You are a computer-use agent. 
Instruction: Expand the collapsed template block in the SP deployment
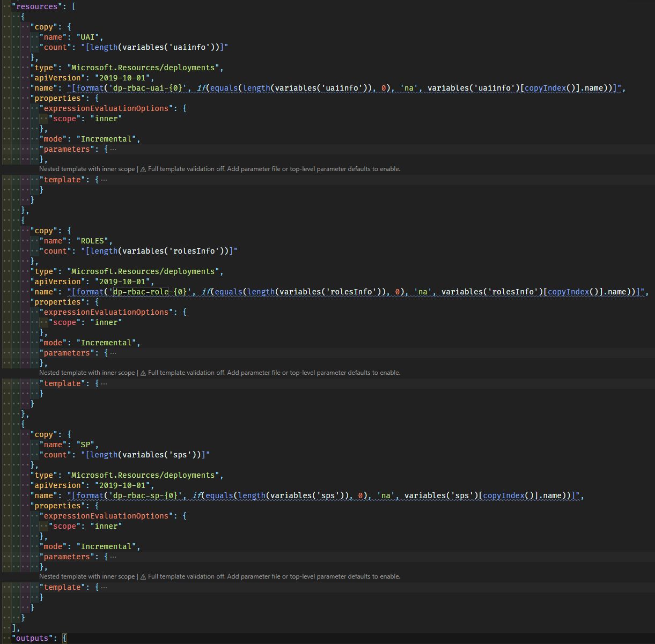104,587
